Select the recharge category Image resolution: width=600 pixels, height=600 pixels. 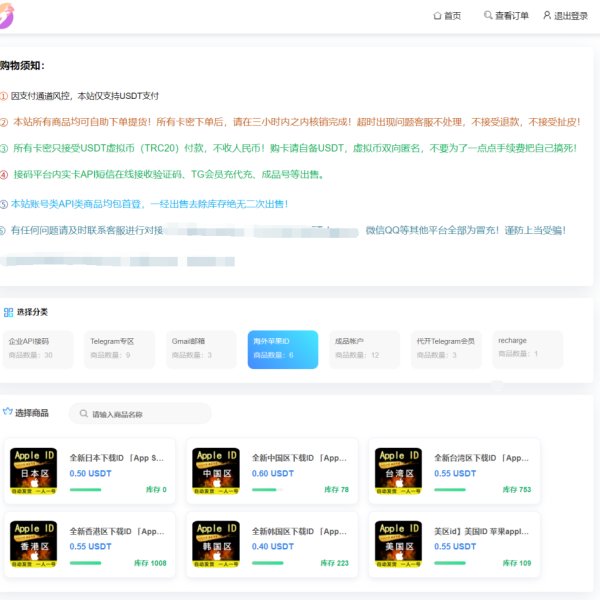[528, 349]
